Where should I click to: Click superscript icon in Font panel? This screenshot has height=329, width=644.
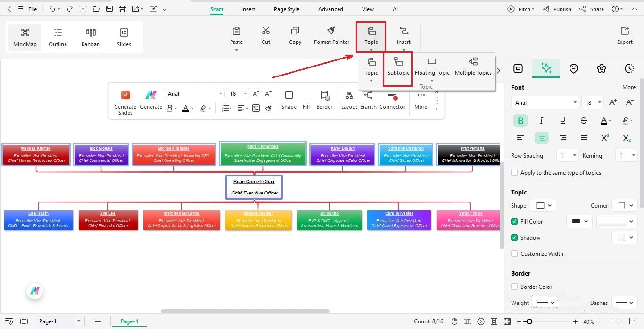[x=605, y=138]
